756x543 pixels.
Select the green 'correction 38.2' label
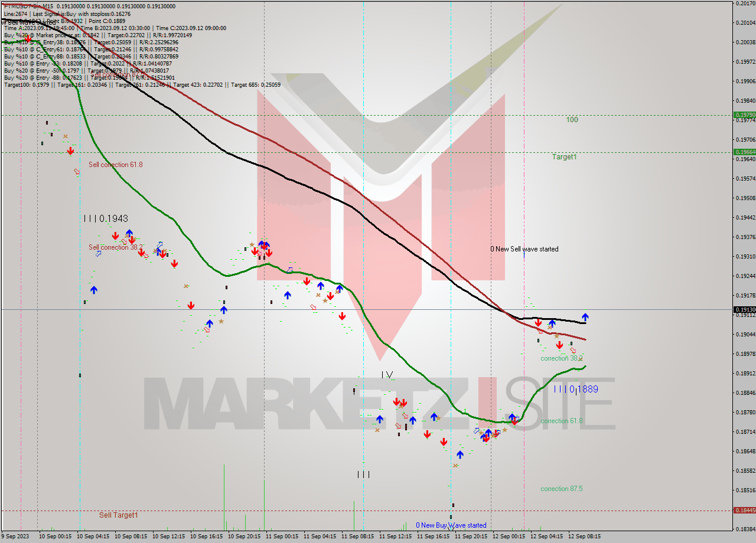pos(562,358)
